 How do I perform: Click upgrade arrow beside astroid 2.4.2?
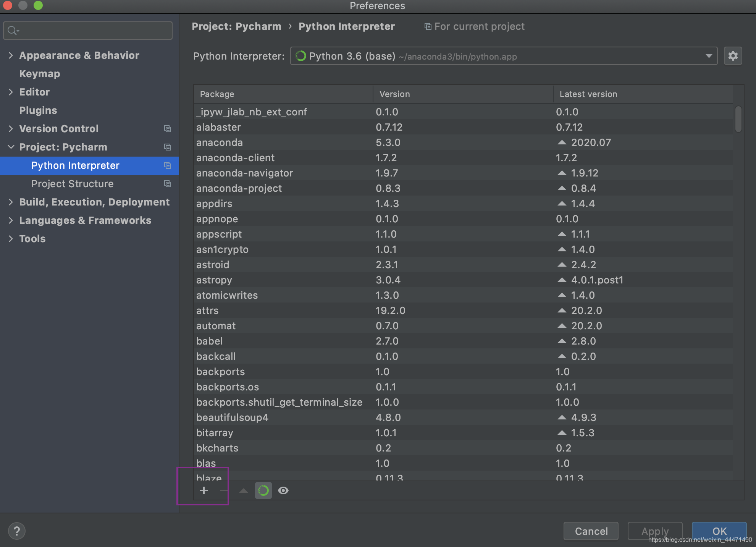click(x=562, y=265)
